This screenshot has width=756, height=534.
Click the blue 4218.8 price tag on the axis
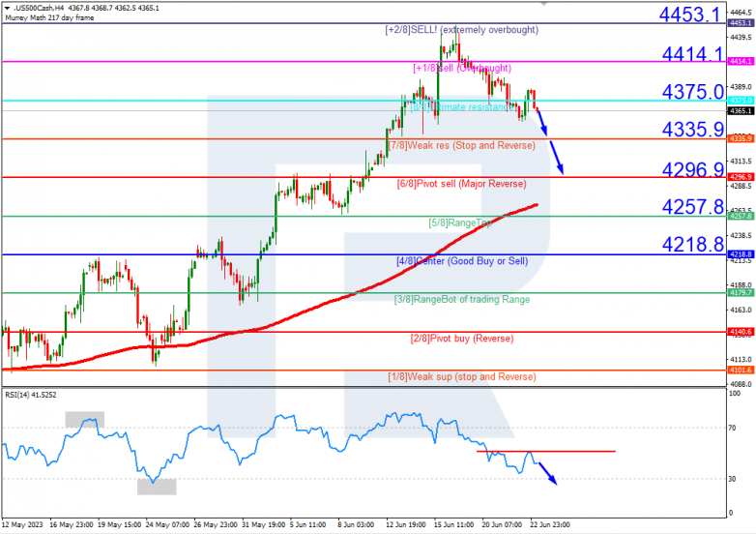click(741, 254)
